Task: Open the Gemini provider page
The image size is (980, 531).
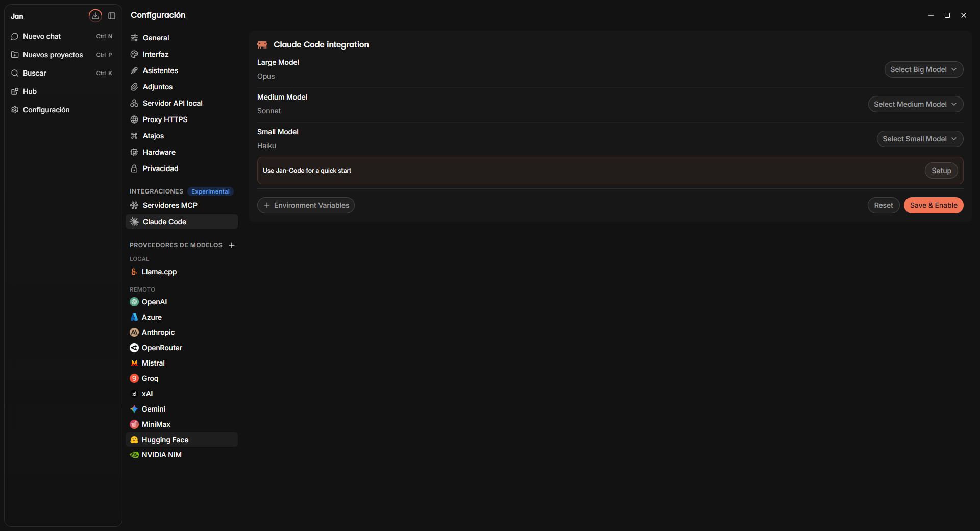Action: pyautogui.click(x=182, y=409)
